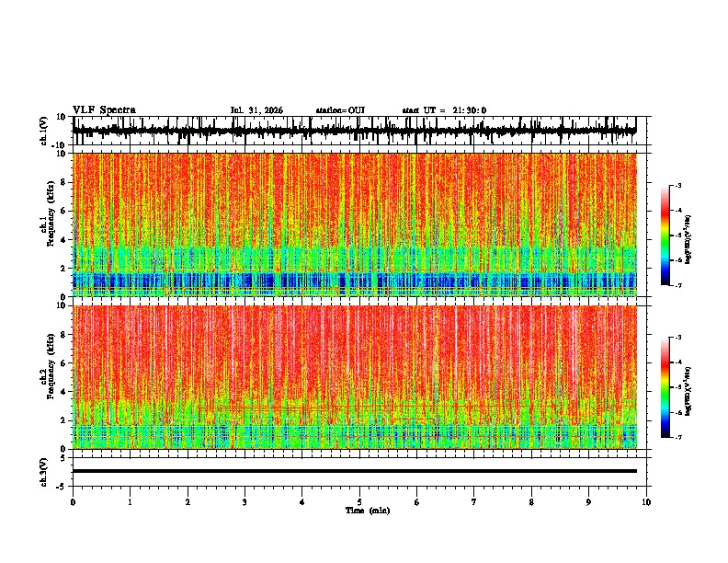Click the ch.3(V) axis label
728x563 pixels.
click(44, 472)
